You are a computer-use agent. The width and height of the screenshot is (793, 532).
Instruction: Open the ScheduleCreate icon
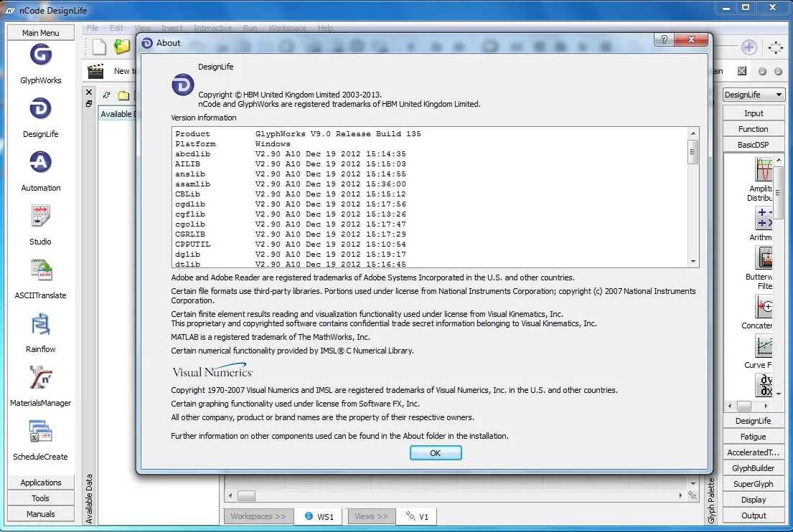(x=40, y=432)
